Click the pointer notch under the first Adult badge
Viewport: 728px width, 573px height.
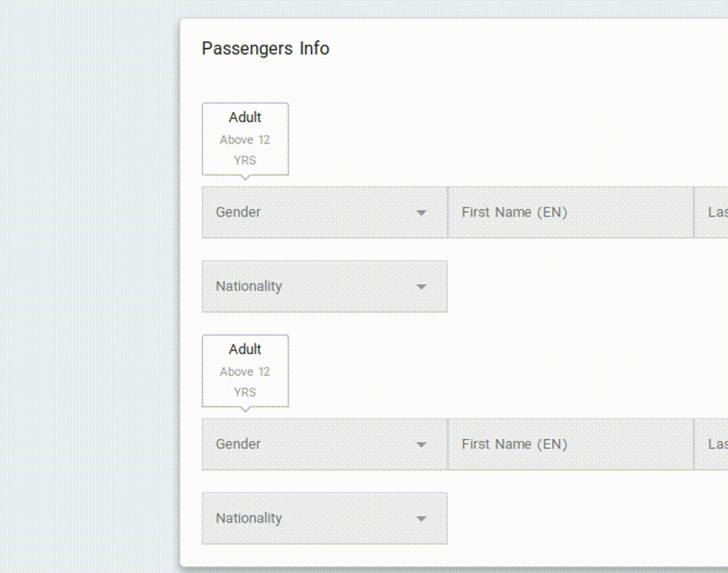[x=245, y=178]
